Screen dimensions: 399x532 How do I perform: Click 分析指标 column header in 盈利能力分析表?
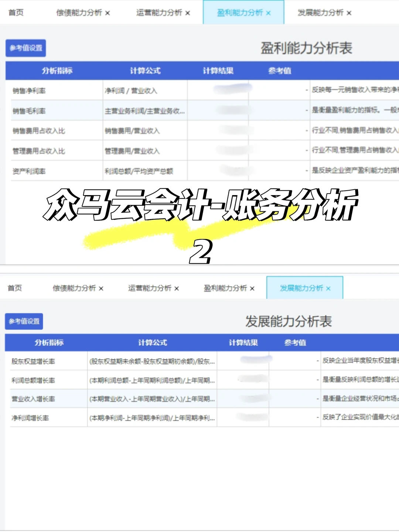pos(57,71)
